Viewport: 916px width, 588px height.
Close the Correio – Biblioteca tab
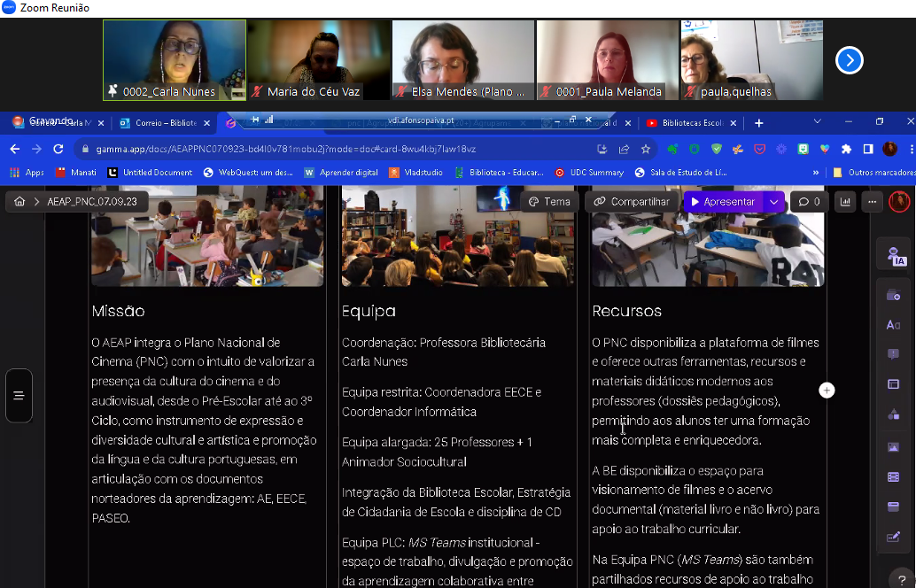point(206,122)
